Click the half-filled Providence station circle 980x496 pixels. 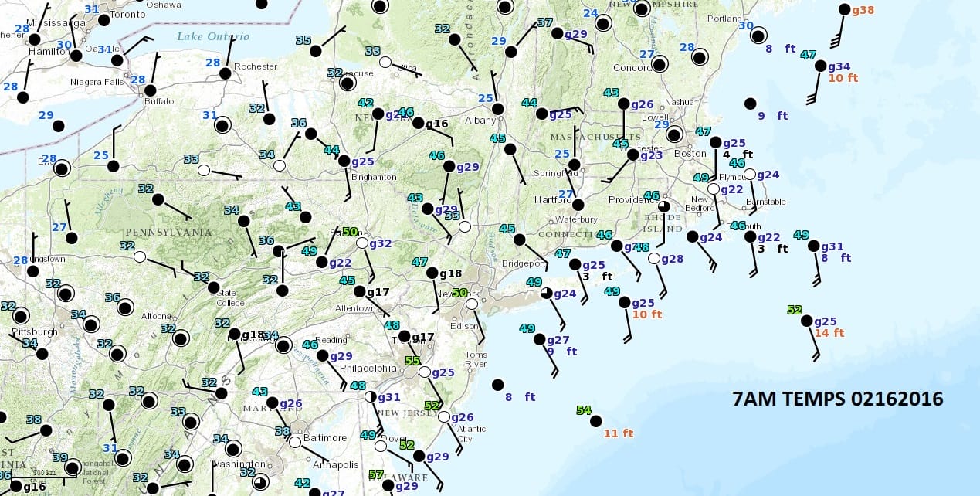663,206
